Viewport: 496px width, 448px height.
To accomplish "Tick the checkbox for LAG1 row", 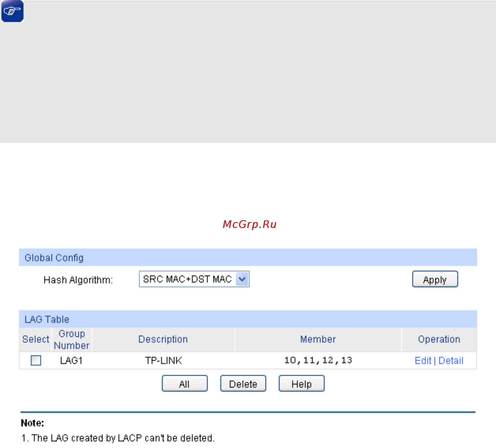I will [x=36, y=360].
